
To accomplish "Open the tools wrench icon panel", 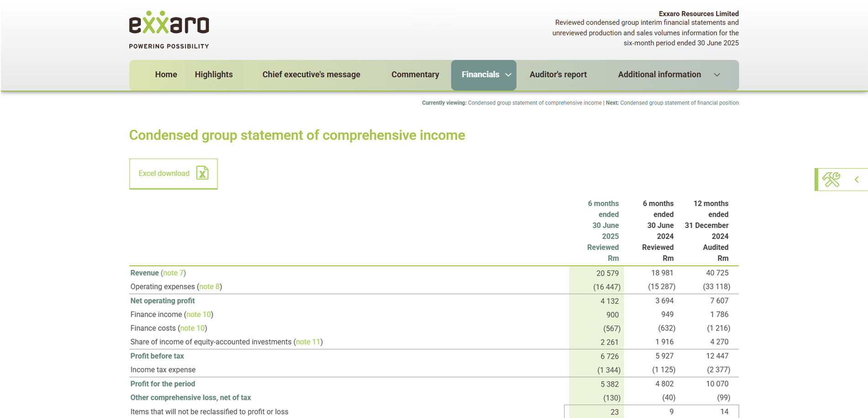I will click(x=831, y=180).
